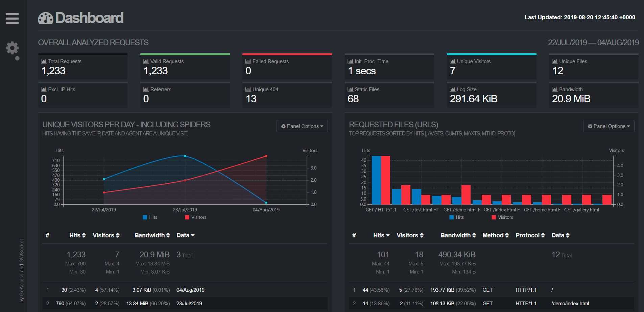Select the 23/Jul/2019 table row
This screenshot has width=644, height=312.
pyautogui.click(x=185, y=304)
